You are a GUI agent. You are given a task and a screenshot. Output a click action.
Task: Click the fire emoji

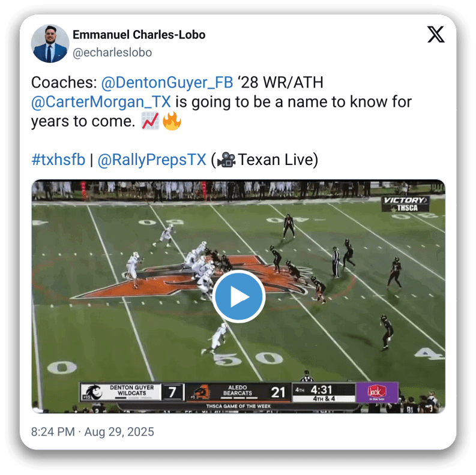(x=172, y=121)
